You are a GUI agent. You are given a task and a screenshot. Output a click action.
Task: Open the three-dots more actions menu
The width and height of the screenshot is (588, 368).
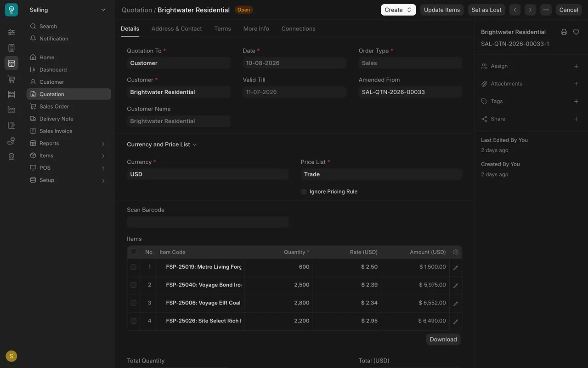coord(546,10)
